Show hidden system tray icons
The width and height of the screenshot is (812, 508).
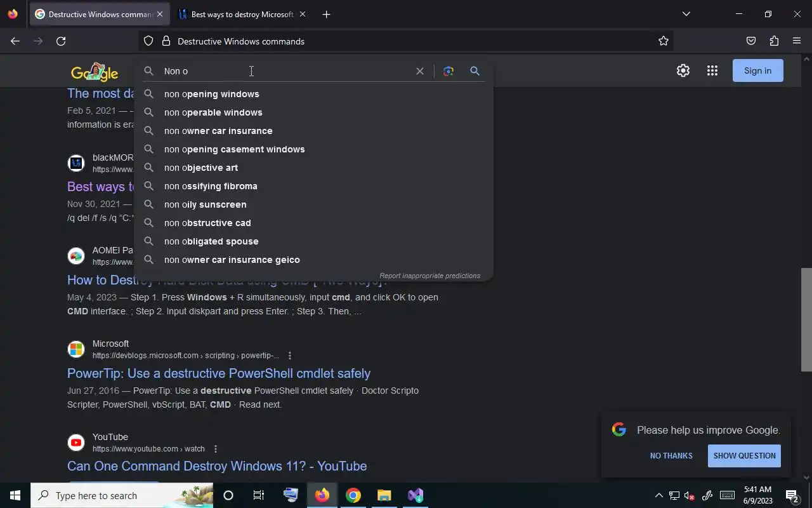pos(658,495)
